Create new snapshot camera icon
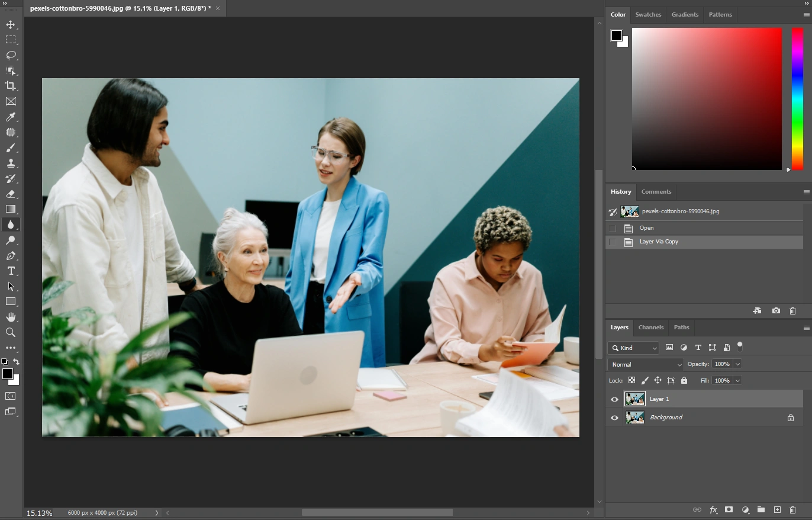 776,310
